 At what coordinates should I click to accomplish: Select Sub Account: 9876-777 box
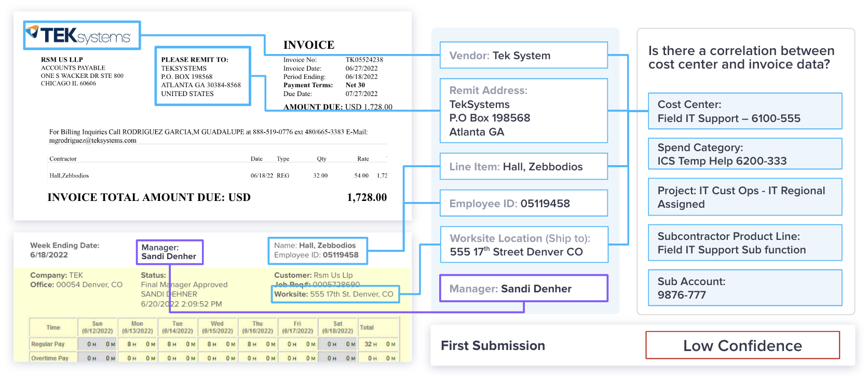click(x=745, y=288)
